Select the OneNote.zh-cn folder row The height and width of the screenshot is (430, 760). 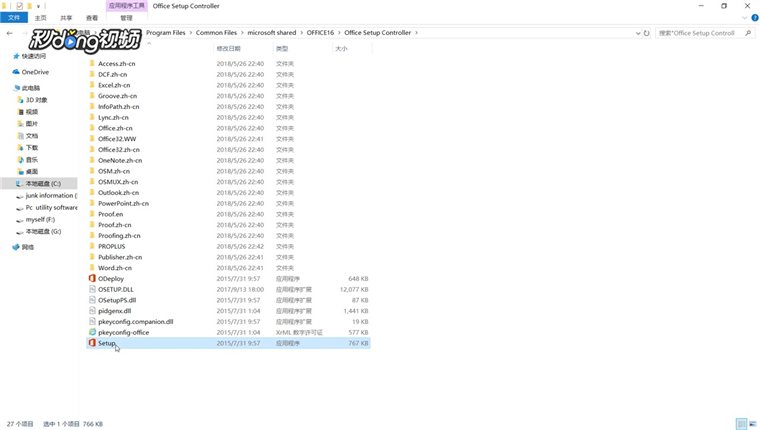tap(228, 160)
